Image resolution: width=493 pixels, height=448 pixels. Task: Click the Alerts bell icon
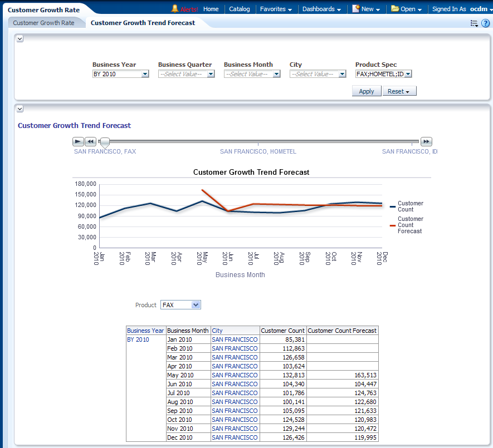click(175, 9)
